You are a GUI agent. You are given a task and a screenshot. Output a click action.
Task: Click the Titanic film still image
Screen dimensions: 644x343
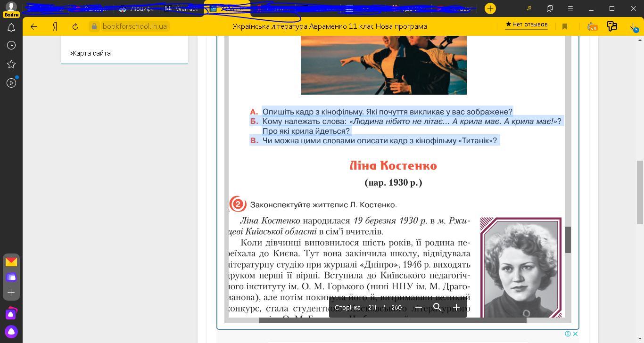pyautogui.click(x=384, y=65)
